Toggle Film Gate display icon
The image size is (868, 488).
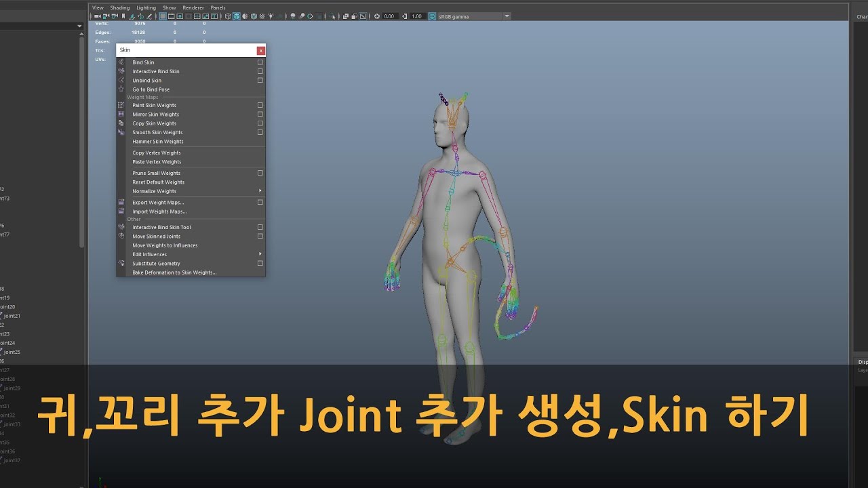click(x=171, y=16)
